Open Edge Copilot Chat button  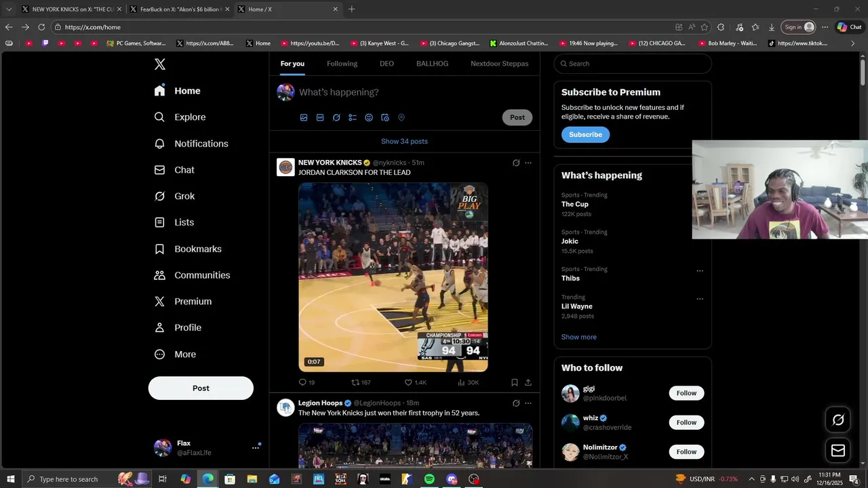850,27
